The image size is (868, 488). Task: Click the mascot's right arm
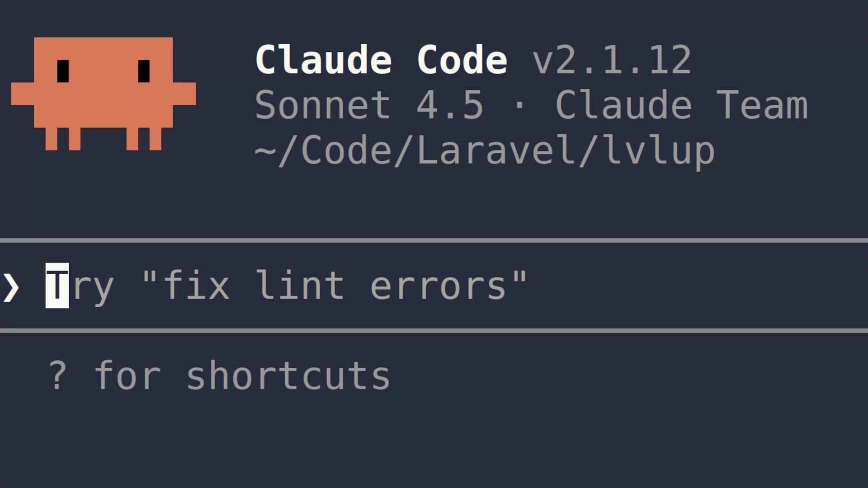coord(184,94)
